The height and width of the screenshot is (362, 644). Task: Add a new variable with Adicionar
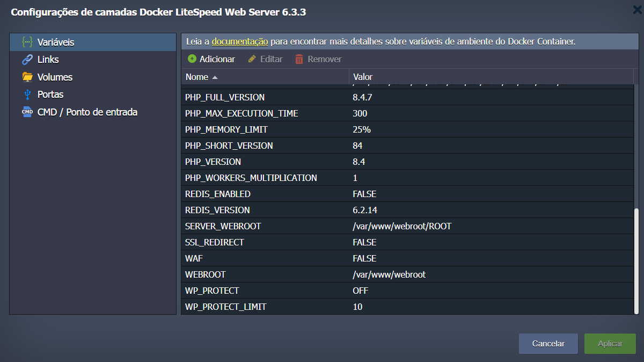211,59
